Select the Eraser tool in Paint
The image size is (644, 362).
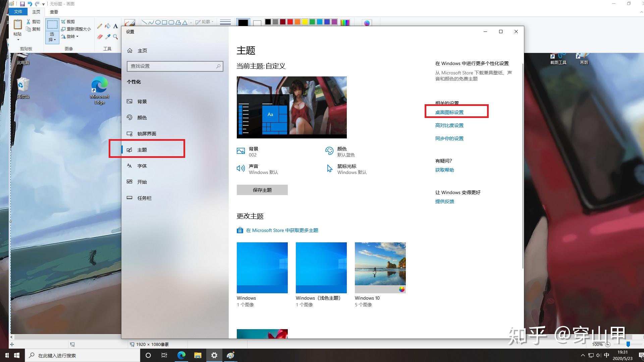(100, 37)
